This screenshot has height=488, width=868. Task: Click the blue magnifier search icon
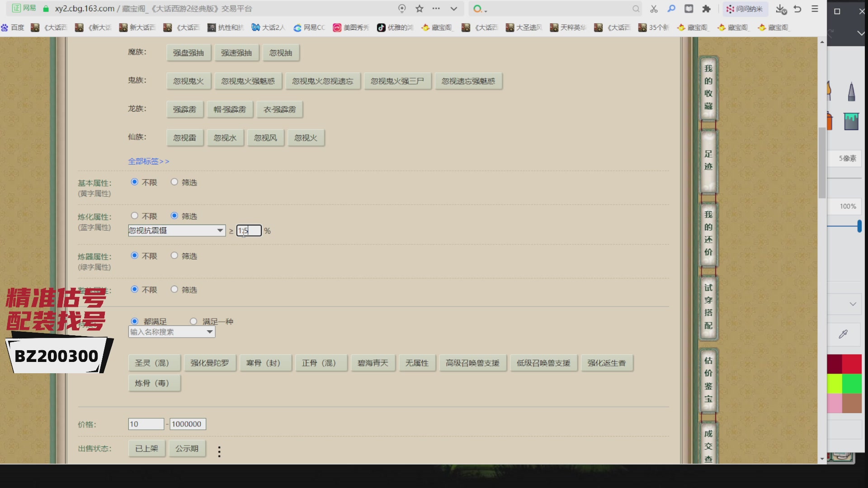pyautogui.click(x=671, y=9)
